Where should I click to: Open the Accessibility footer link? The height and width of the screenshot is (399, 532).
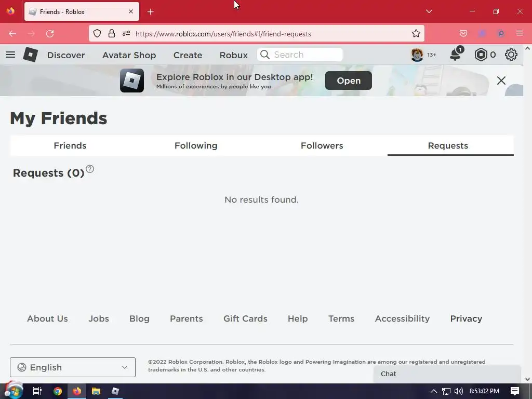click(402, 318)
